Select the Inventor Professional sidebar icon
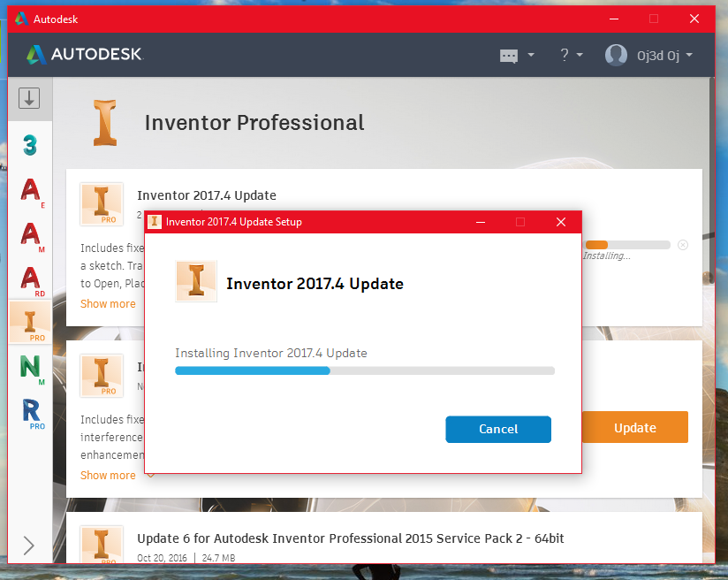This screenshot has width=728, height=580. 29,323
